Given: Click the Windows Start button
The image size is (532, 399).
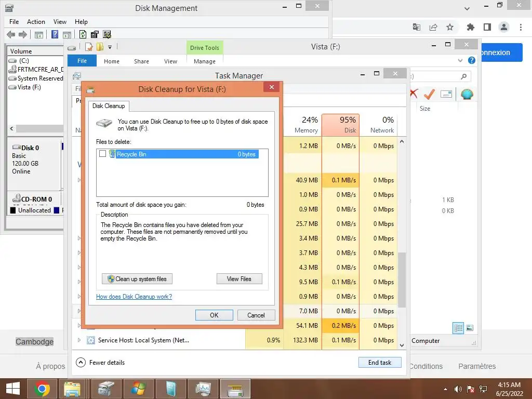Looking at the screenshot, I should pos(13,389).
